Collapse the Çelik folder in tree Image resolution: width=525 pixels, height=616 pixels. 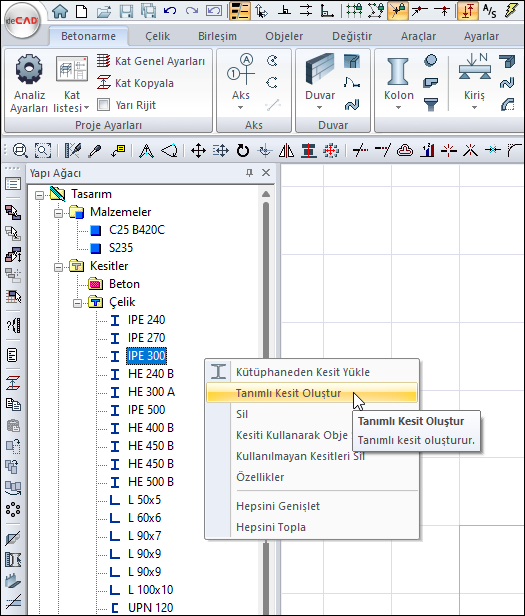77,303
